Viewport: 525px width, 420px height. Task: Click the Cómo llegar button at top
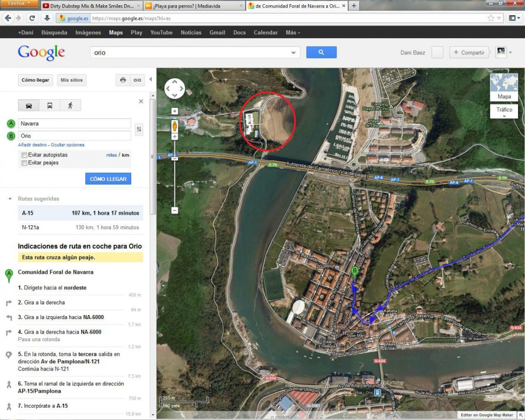pos(35,80)
